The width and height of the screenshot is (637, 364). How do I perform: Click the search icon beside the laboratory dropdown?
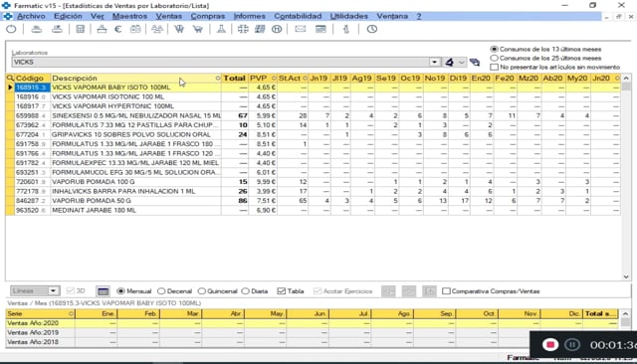tap(449, 62)
